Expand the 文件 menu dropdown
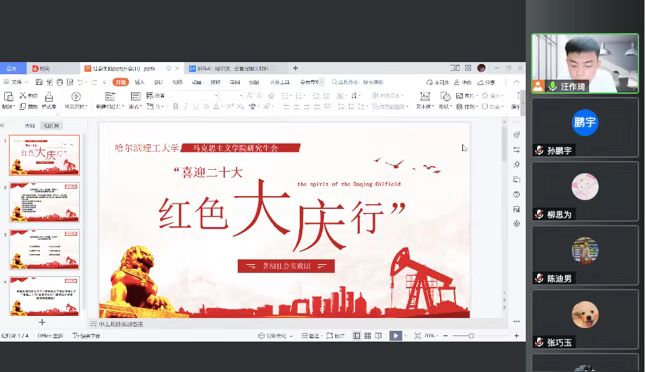 pos(16,82)
